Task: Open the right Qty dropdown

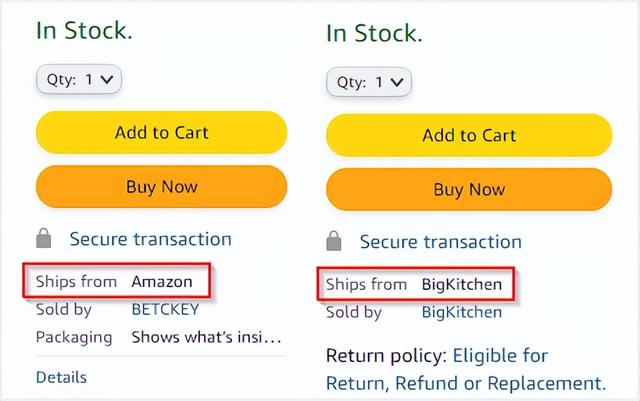Action: 369,82
